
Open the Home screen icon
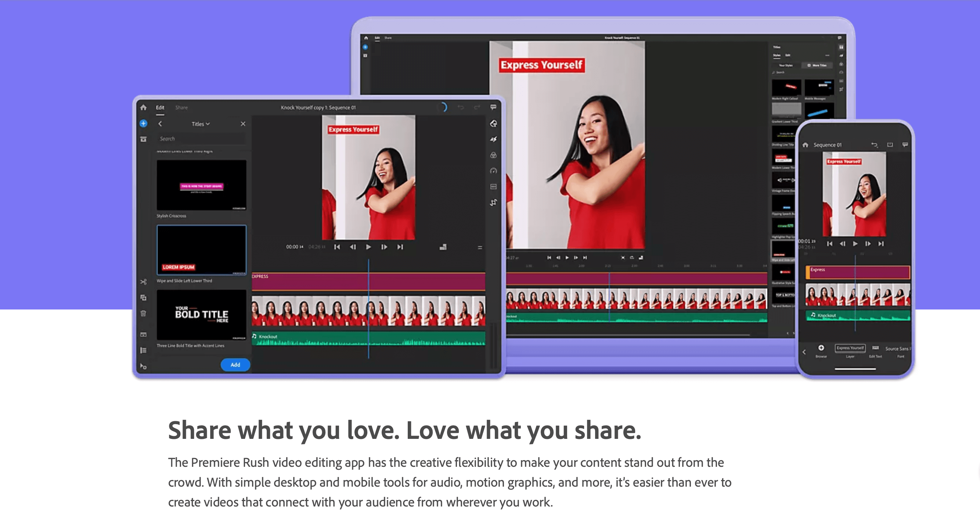coord(144,107)
